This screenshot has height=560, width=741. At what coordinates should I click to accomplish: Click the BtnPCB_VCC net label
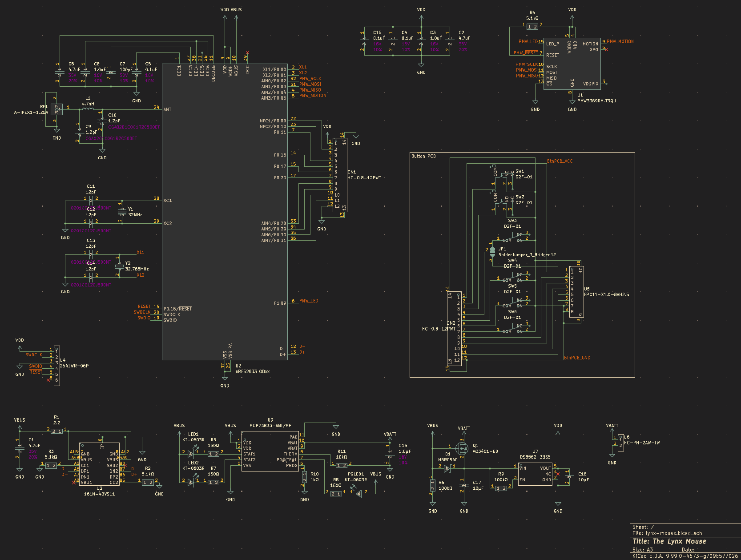tap(560, 161)
